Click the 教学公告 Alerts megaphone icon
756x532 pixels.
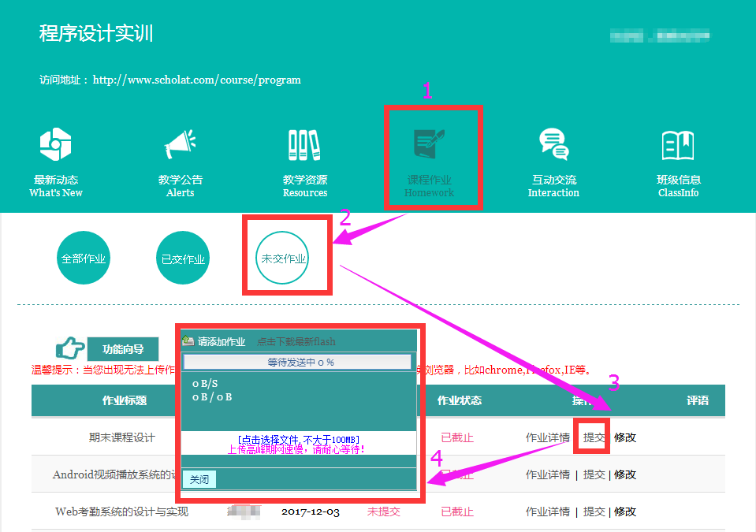pos(180,144)
